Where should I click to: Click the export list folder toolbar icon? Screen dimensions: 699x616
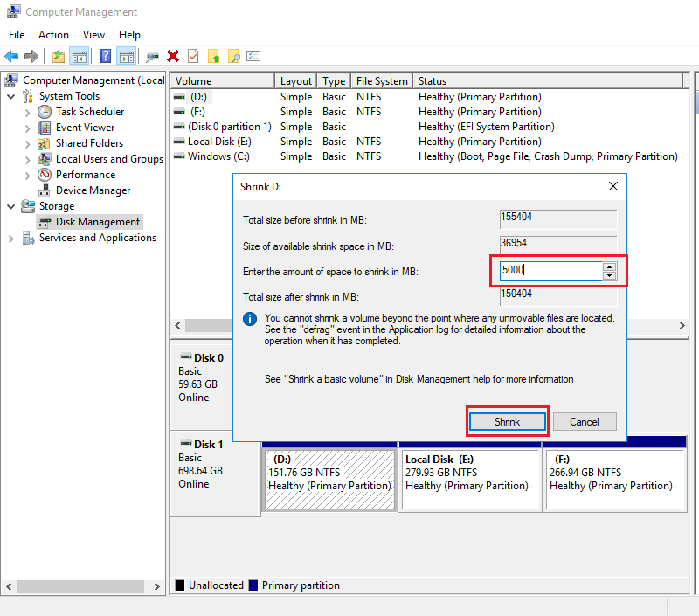click(x=212, y=56)
